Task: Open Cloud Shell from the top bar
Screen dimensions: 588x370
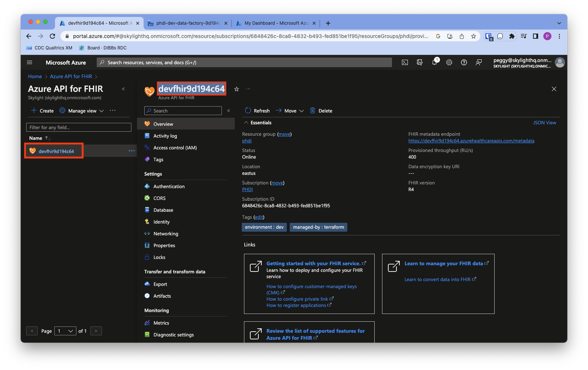Action: point(405,62)
